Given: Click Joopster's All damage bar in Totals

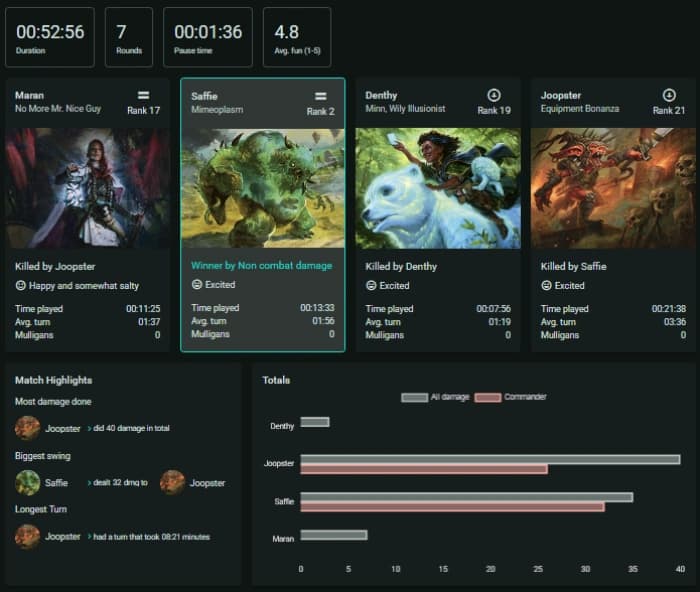Looking at the screenshot, I should 490,459.
